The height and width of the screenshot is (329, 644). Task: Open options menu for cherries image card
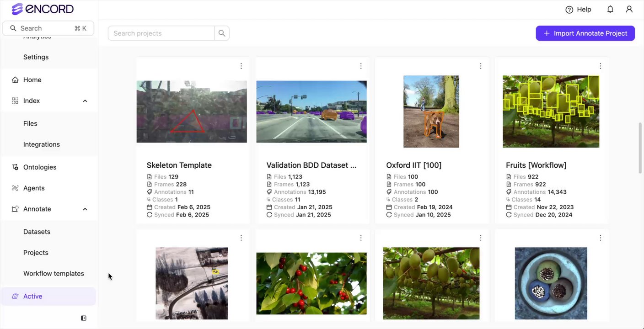361,238
